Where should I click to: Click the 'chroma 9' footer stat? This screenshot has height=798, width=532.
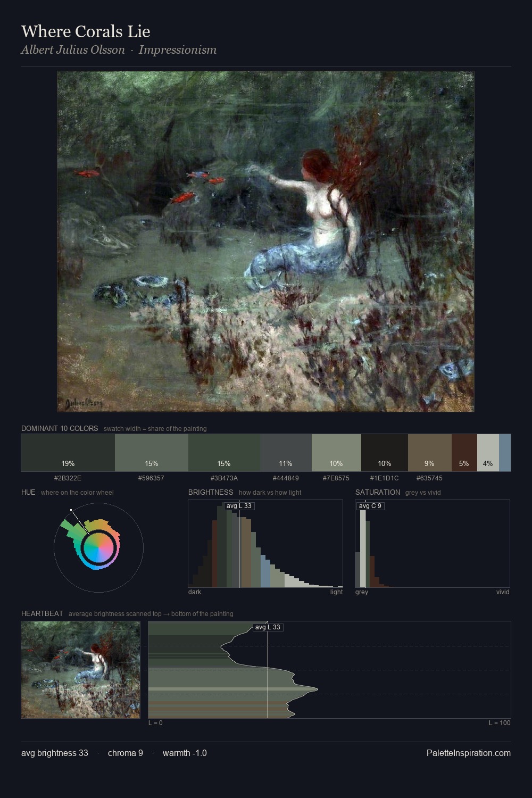(126, 753)
